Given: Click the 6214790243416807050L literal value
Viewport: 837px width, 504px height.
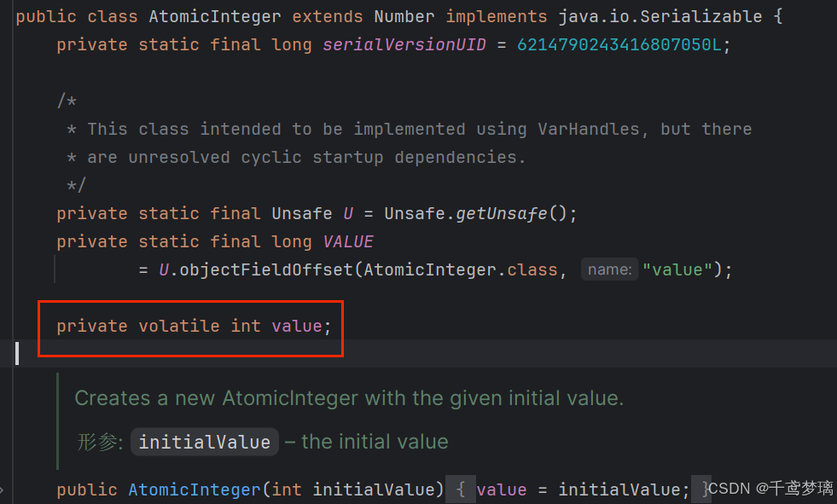Looking at the screenshot, I should coord(619,45).
